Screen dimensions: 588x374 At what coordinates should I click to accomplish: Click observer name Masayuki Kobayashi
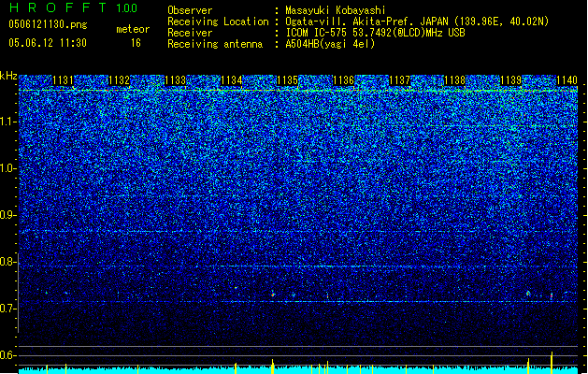336,10
